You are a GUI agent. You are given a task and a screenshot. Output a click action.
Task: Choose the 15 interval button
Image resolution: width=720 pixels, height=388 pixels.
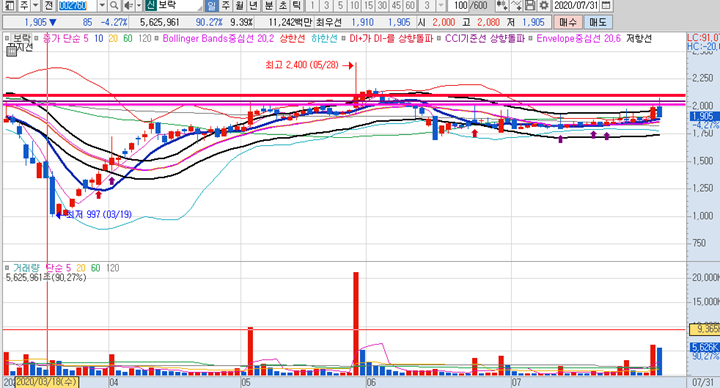pyautogui.click(x=368, y=6)
